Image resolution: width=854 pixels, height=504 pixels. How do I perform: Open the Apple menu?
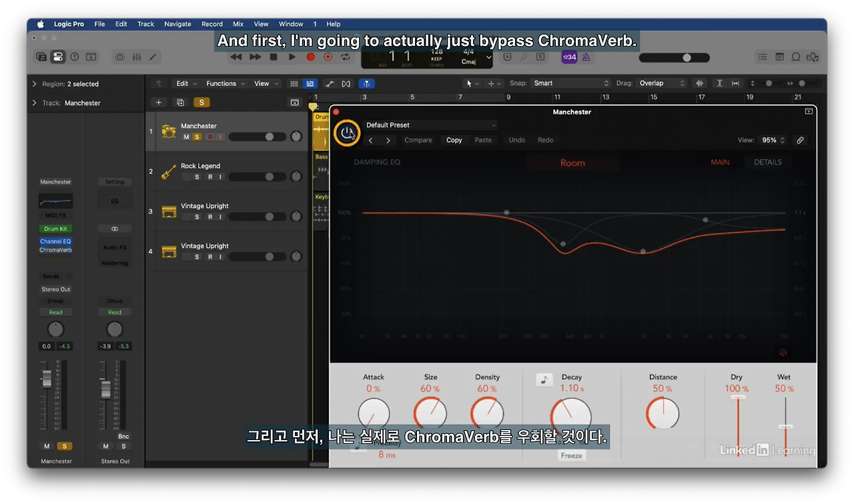click(40, 24)
